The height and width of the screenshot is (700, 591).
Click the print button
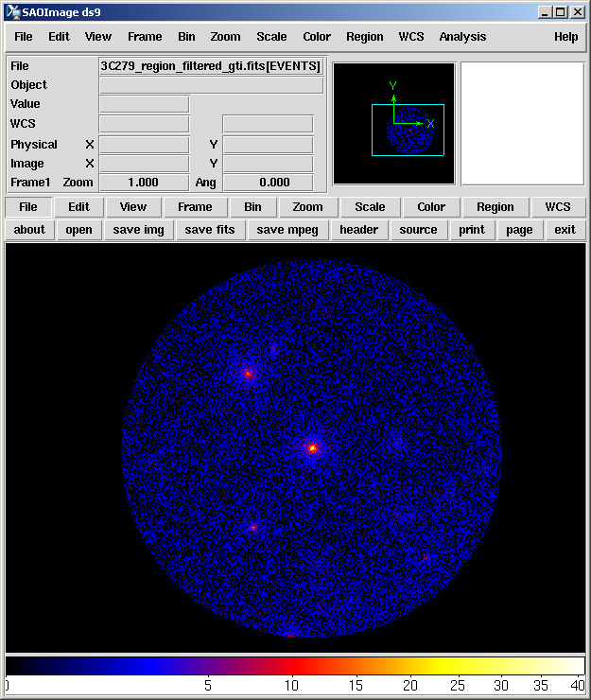pos(472,230)
